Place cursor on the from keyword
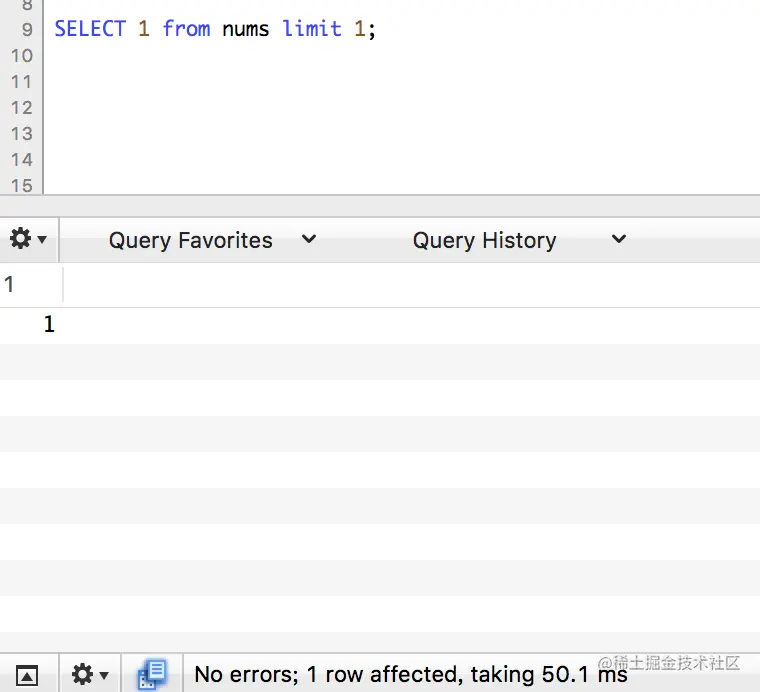760x692 pixels. pos(186,29)
